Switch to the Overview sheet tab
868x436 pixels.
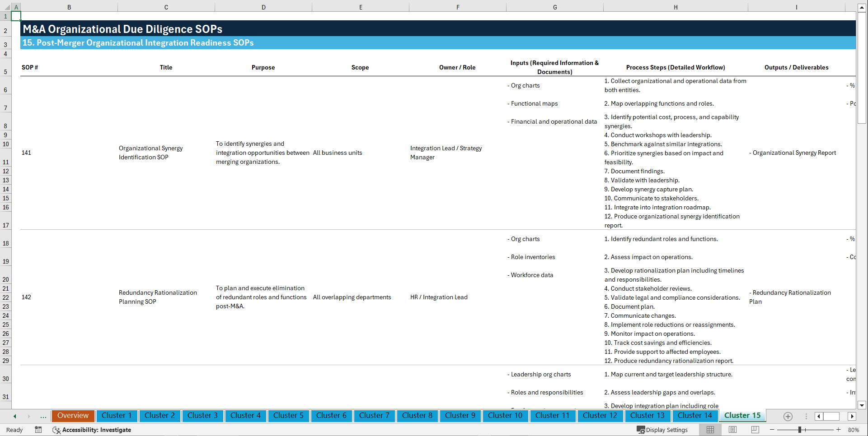(x=73, y=415)
